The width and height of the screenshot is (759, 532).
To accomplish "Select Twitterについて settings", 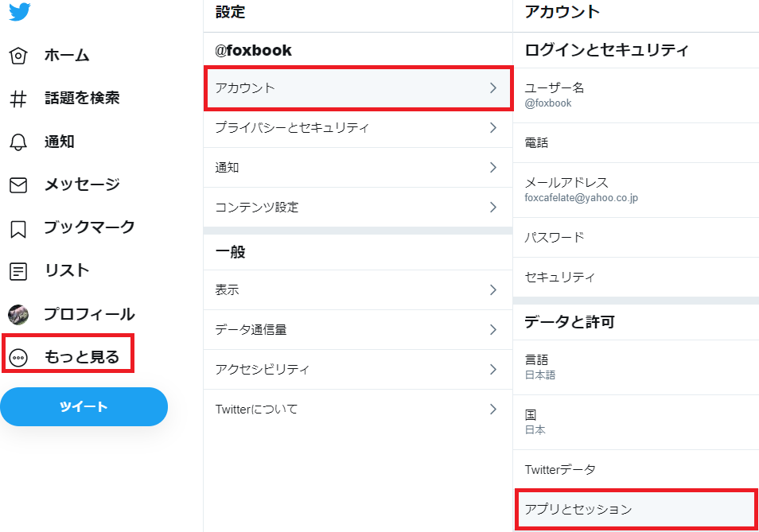I will pos(358,409).
